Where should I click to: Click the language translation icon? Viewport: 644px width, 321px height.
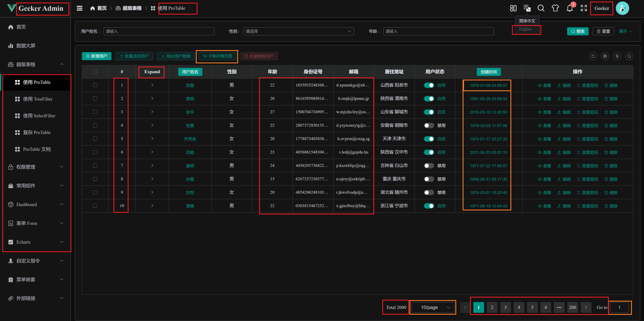click(x=527, y=8)
